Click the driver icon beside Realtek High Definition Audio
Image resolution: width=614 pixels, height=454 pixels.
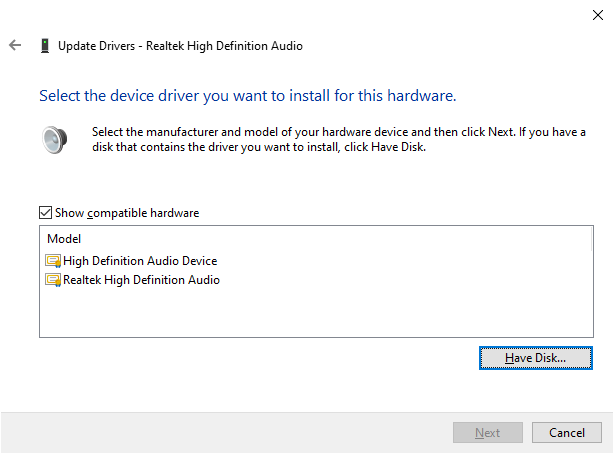pyautogui.click(x=53, y=280)
